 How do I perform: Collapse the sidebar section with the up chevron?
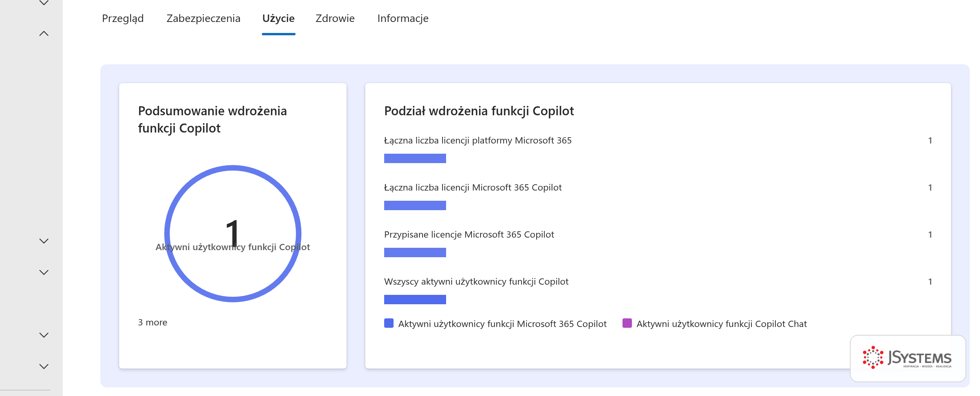(x=44, y=34)
